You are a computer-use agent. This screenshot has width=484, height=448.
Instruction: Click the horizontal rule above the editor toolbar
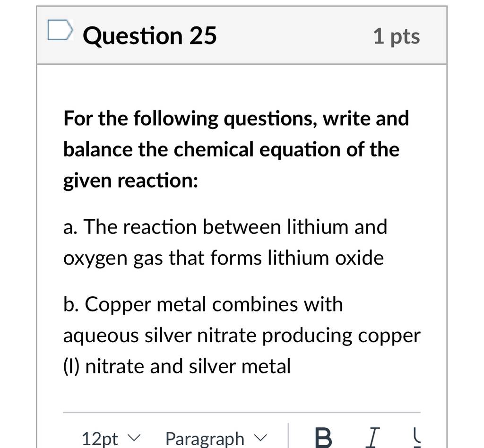pyautogui.click(x=242, y=412)
